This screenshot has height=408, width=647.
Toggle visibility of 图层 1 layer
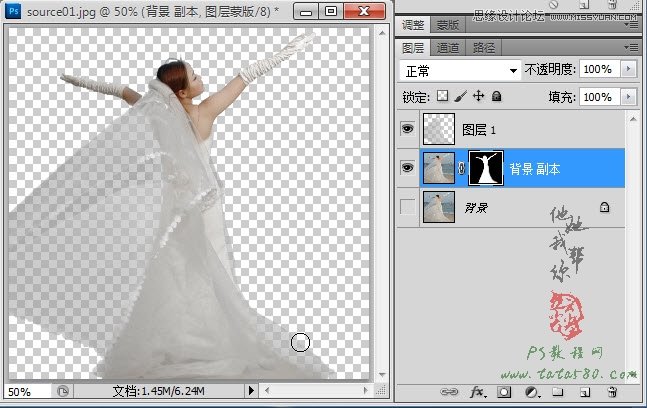[x=408, y=129]
